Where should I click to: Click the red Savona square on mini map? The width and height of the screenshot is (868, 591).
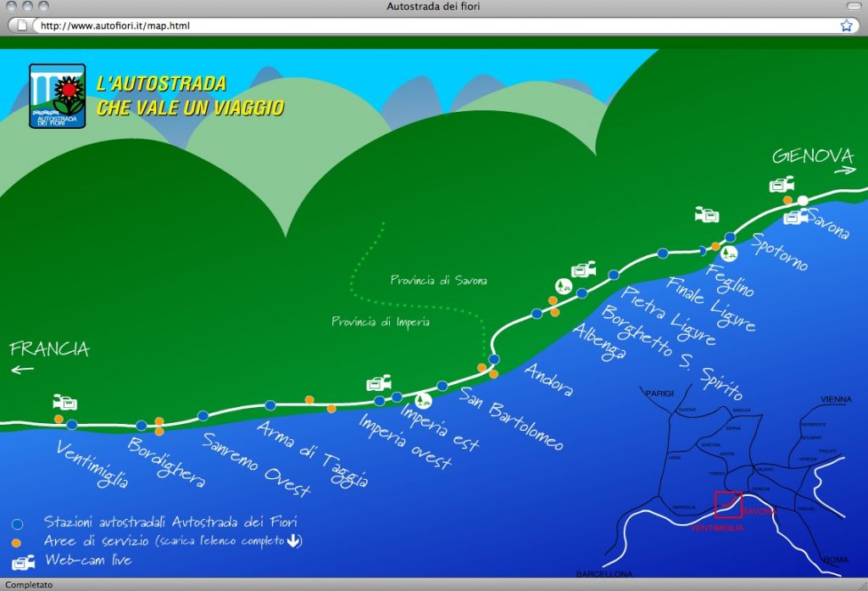pyautogui.click(x=727, y=504)
